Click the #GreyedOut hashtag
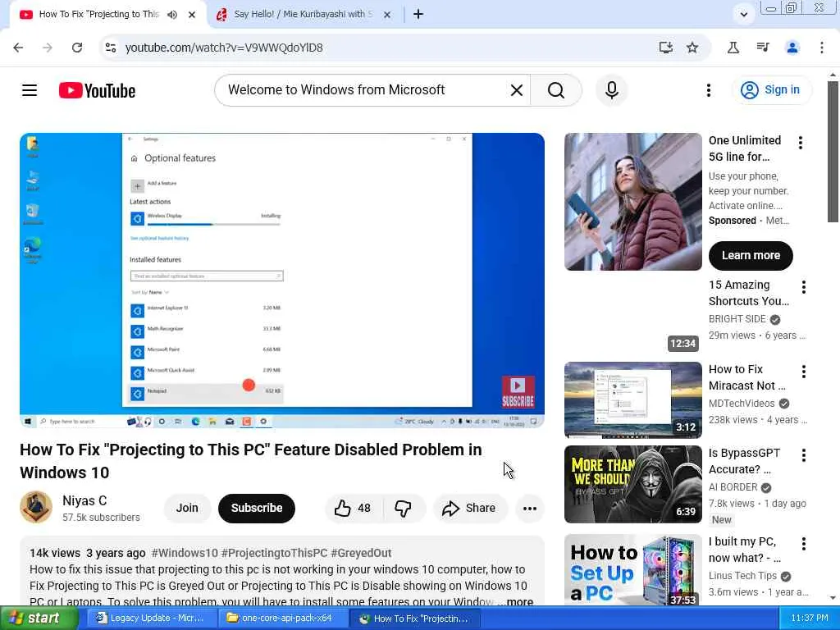Image resolution: width=840 pixels, height=630 pixels. pyautogui.click(x=361, y=553)
